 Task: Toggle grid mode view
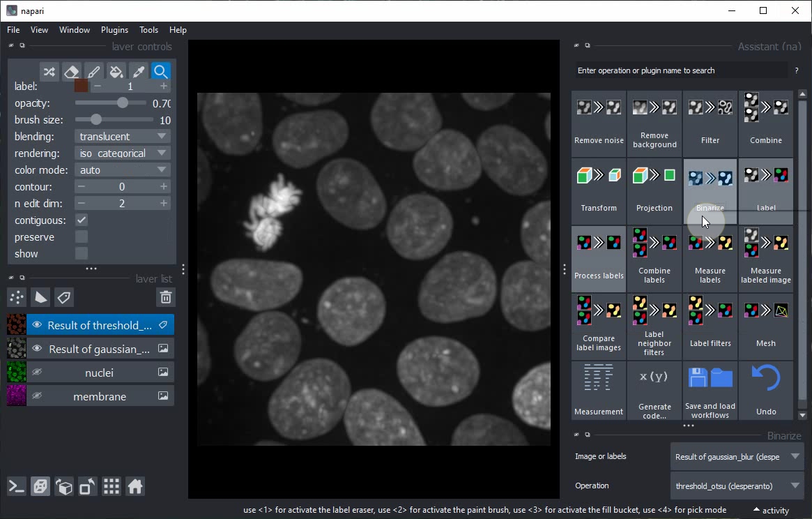pyautogui.click(x=112, y=486)
